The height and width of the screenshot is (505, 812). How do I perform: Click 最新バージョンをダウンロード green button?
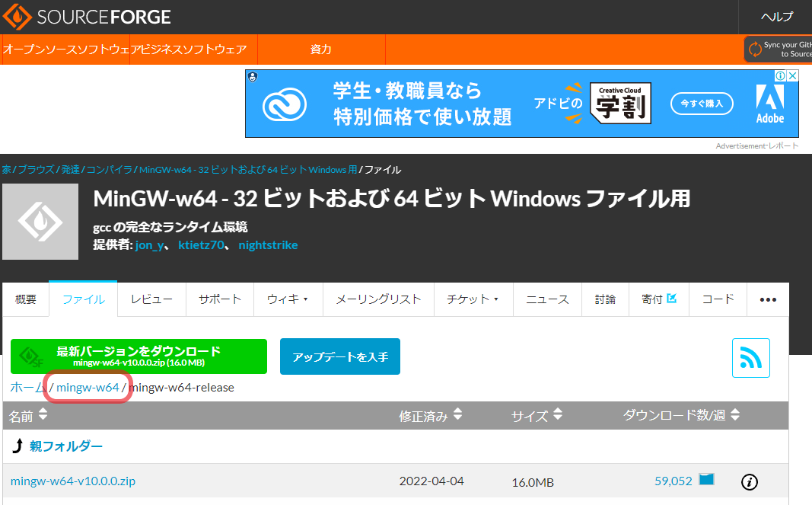click(139, 356)
